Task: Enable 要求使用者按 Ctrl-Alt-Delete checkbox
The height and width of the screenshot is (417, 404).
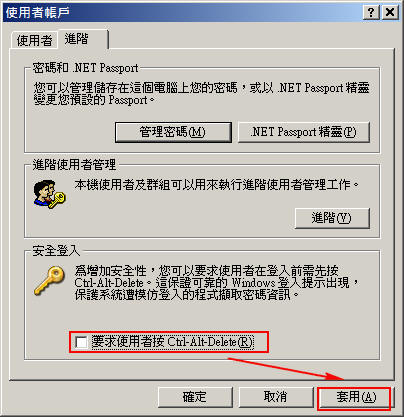Action: tap(81, 342)
